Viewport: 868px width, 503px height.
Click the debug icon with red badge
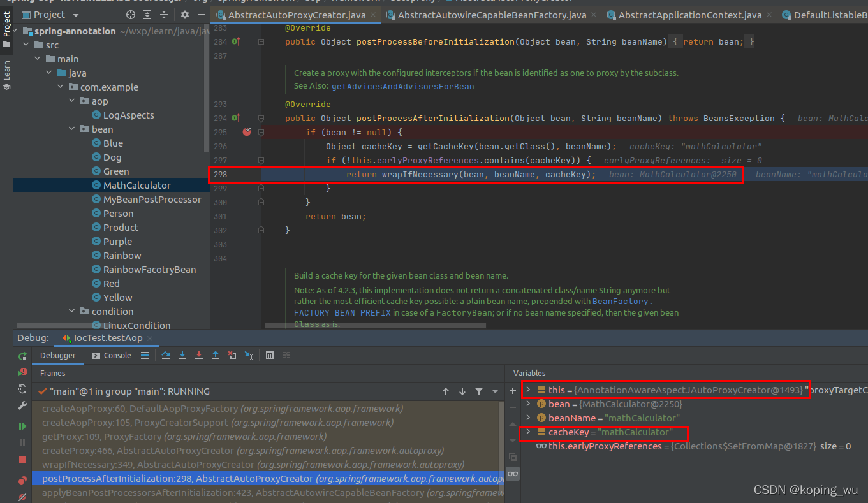click(22, 372)
